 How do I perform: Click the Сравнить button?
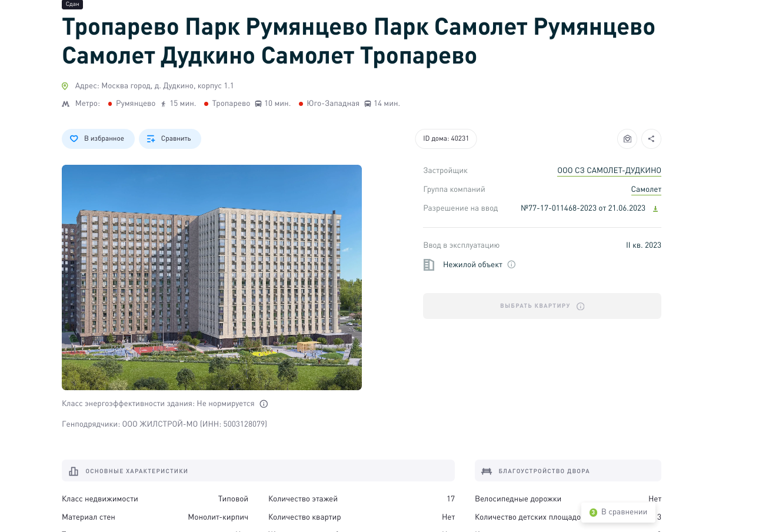pos(170,139)
